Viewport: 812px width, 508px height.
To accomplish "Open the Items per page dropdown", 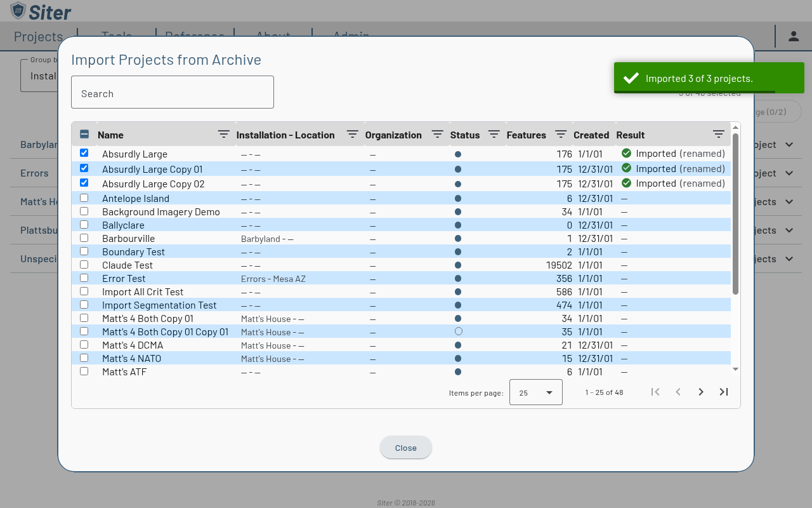I will pos(536,392).
